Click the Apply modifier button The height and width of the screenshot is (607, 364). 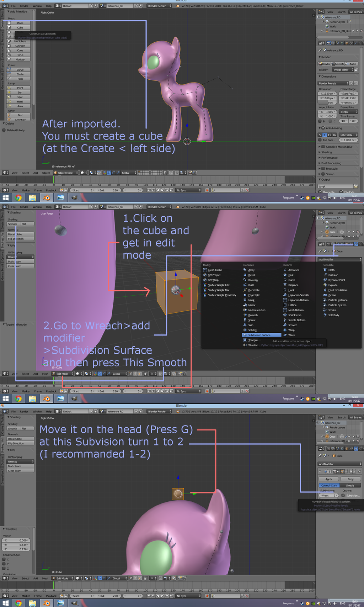329,479
